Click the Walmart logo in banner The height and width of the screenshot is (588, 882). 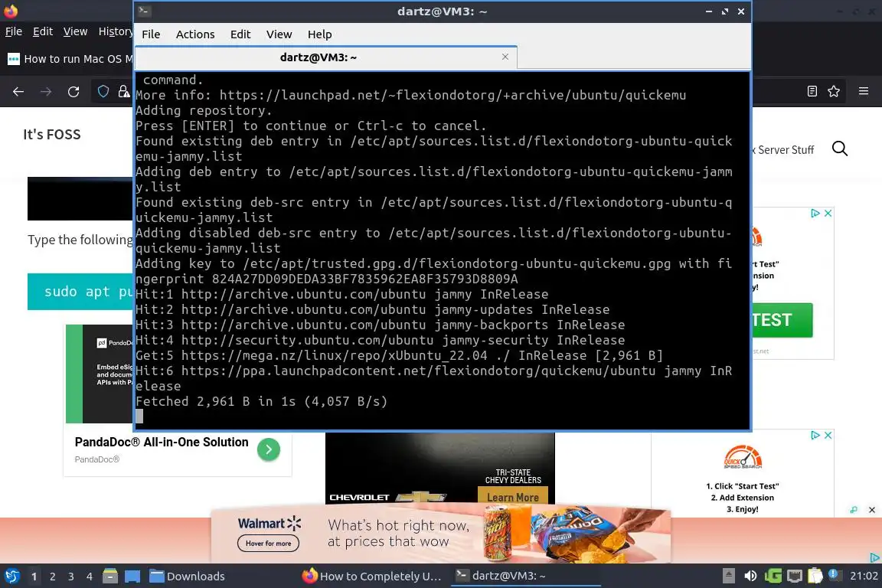tap(269, 523)
